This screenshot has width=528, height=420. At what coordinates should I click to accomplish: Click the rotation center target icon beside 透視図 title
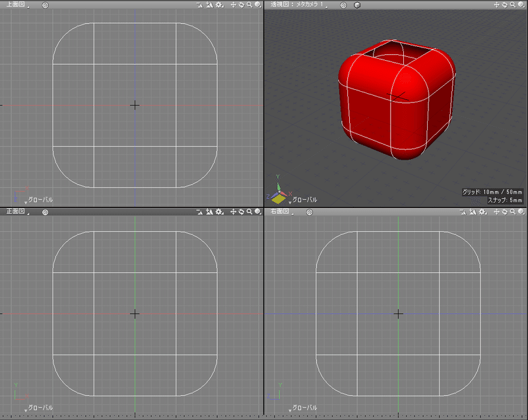tap(343, 5)
